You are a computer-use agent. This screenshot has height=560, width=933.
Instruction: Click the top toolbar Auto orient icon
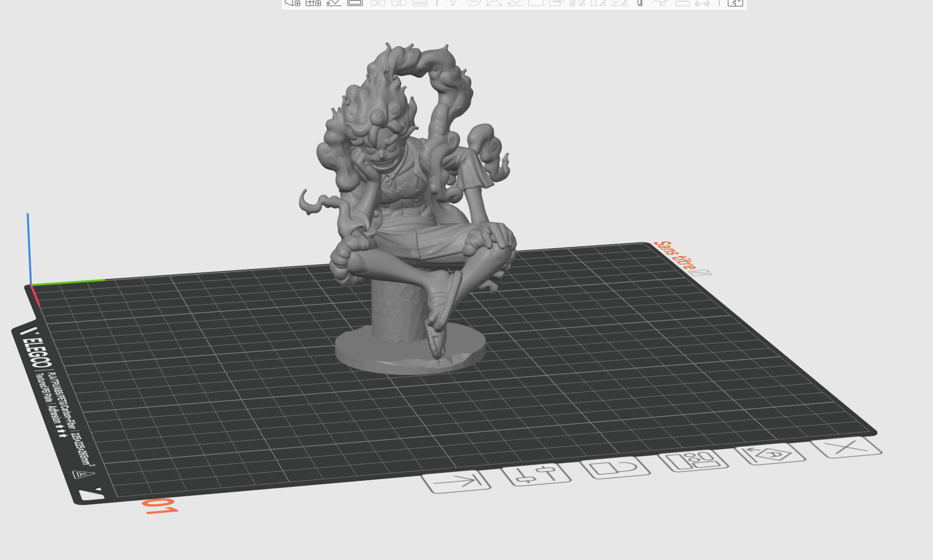pyautogui.click(x=334, y=2)
